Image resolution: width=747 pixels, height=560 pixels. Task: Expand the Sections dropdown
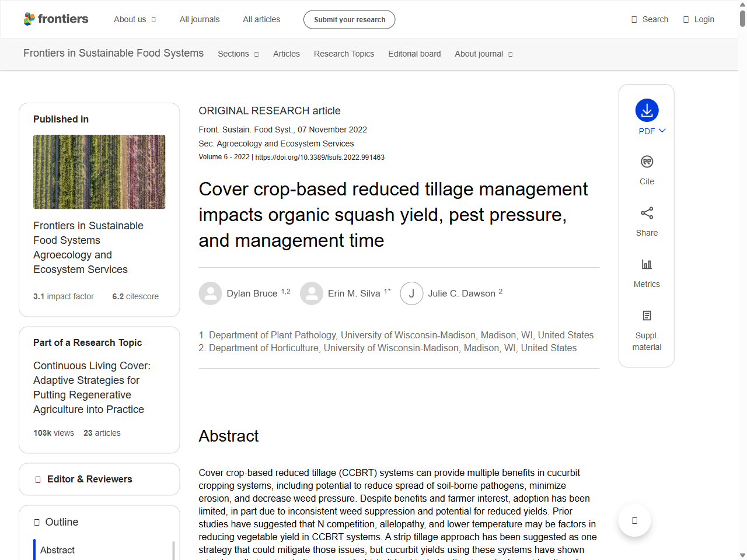pos(238,54)
